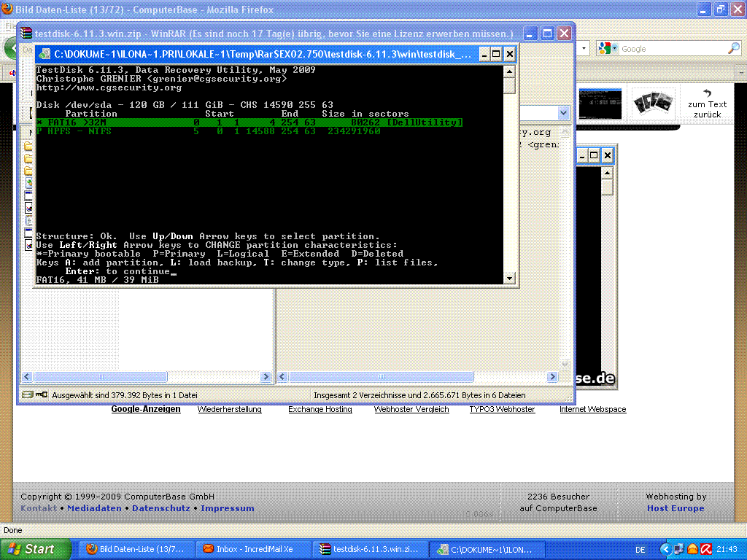Click DE language indicator in taskbar
This screenshot has width=747, height=560.
point(640,550)
